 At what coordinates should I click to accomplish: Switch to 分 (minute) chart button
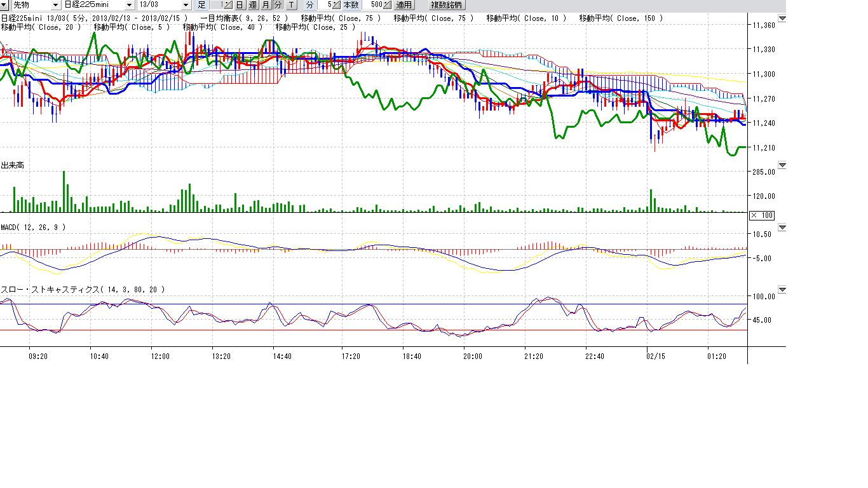(278, 5)
